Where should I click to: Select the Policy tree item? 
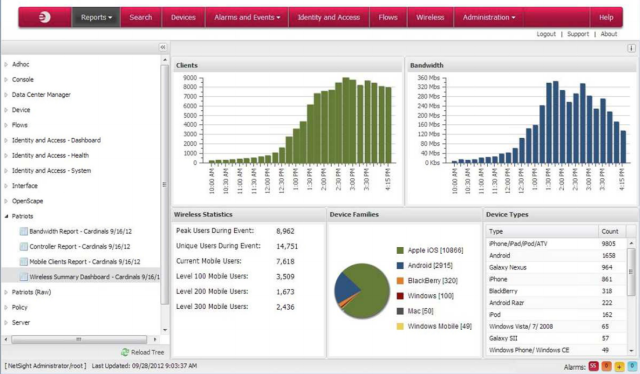(20, 307)
